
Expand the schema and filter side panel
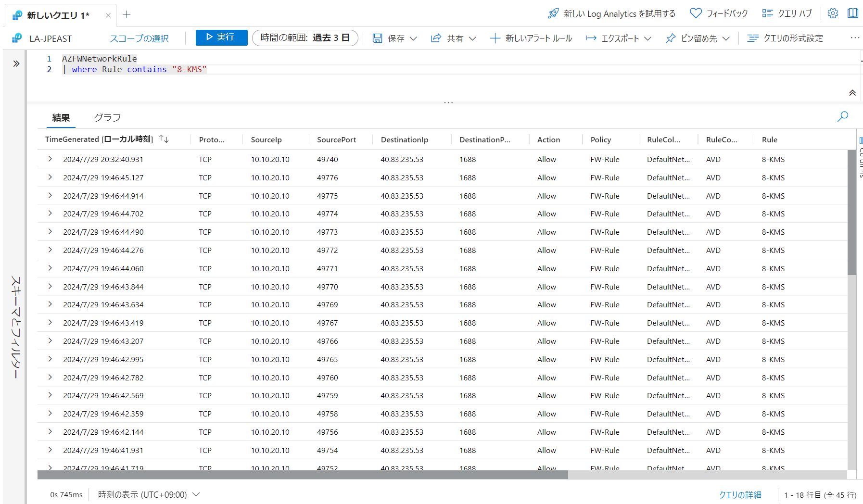tap(16, 63)
